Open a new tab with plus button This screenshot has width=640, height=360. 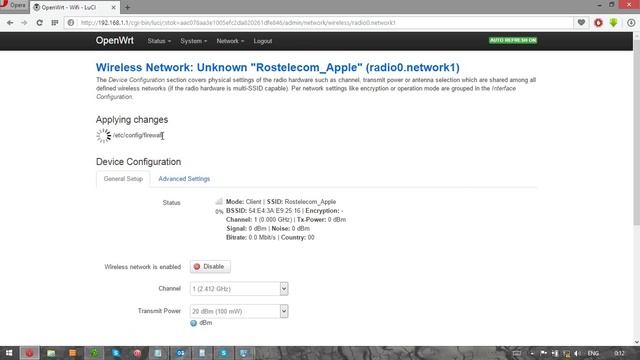(127, 7)
